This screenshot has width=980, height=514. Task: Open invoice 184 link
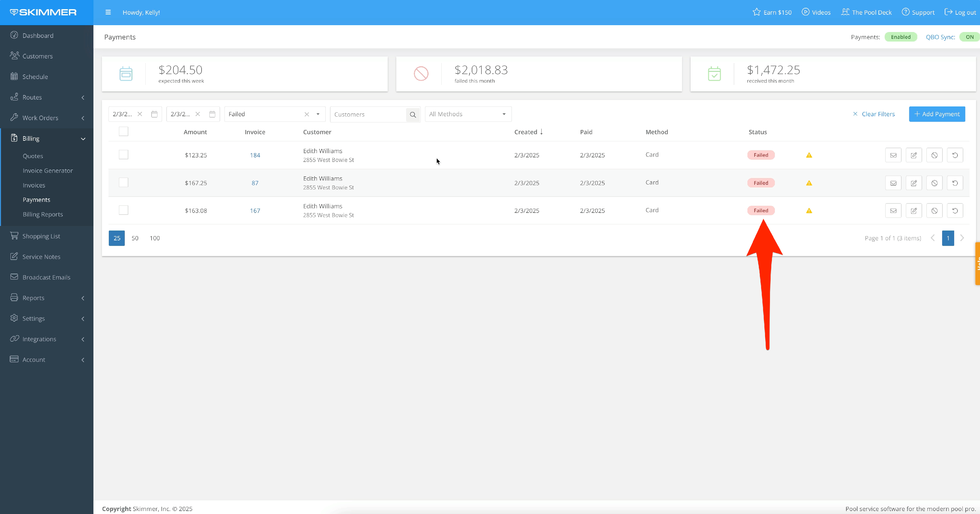coord(255,155)
